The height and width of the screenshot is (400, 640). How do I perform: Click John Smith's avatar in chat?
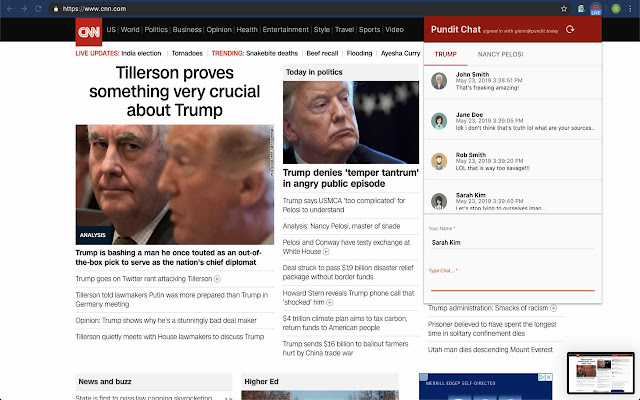pyautogui.click(x=439, y=81)
